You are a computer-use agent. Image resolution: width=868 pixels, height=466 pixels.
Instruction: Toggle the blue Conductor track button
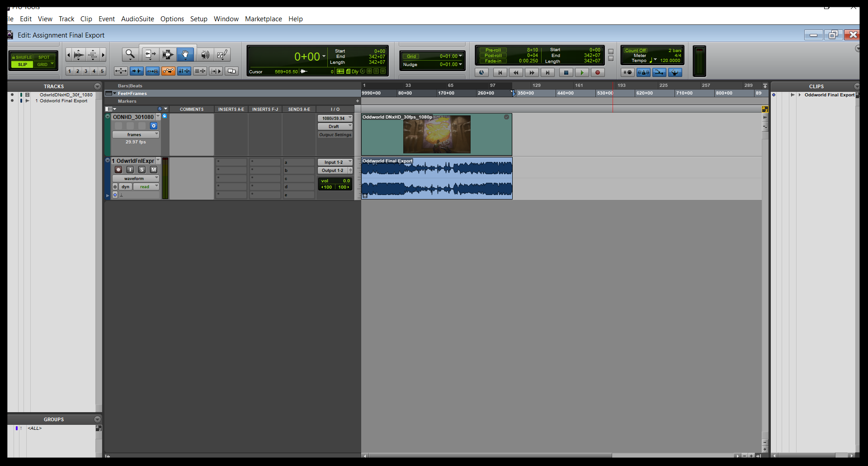point(675,72)
